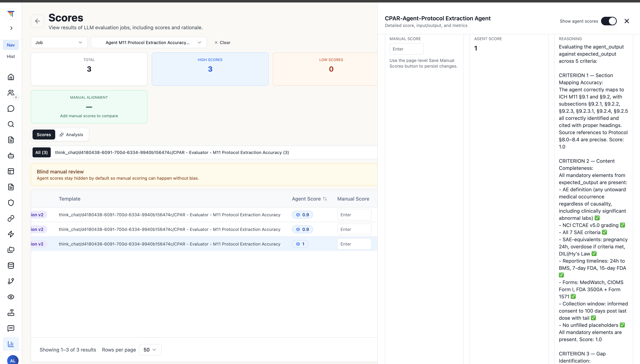Open the Job filter dropdown
Screen dimensions: 640x364
click(x=59, y=42)
